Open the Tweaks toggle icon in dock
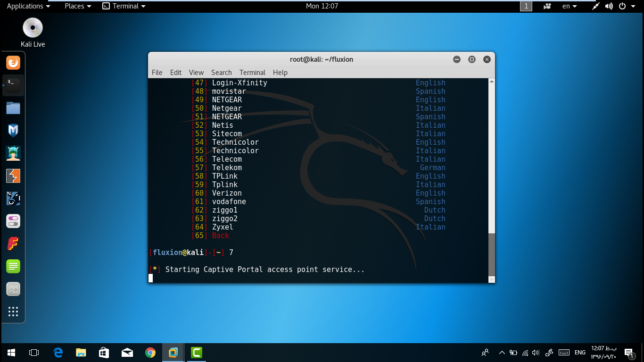The width and height of the screenshot is (644, 362). 13,221
